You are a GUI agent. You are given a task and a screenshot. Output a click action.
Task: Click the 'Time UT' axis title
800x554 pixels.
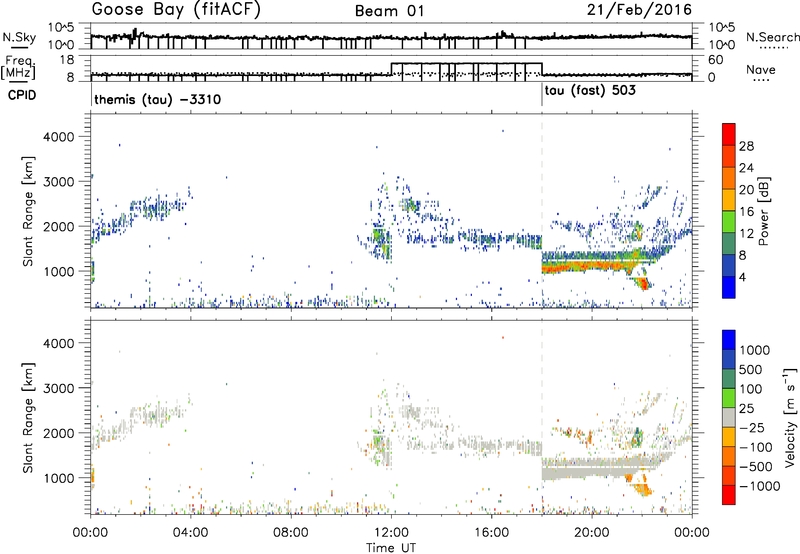[x=391, y=548]
